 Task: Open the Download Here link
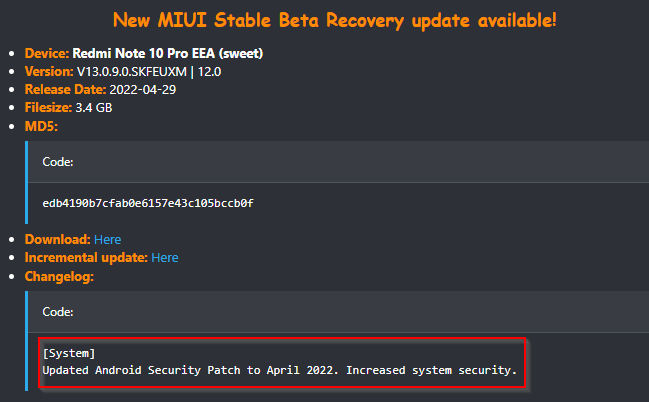[x=108, y=239]
